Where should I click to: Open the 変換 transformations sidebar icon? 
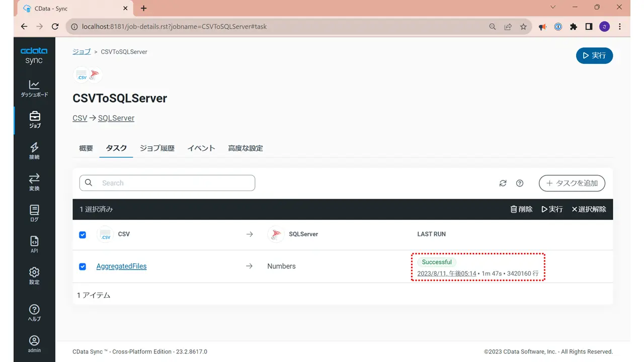click(34, 182)
